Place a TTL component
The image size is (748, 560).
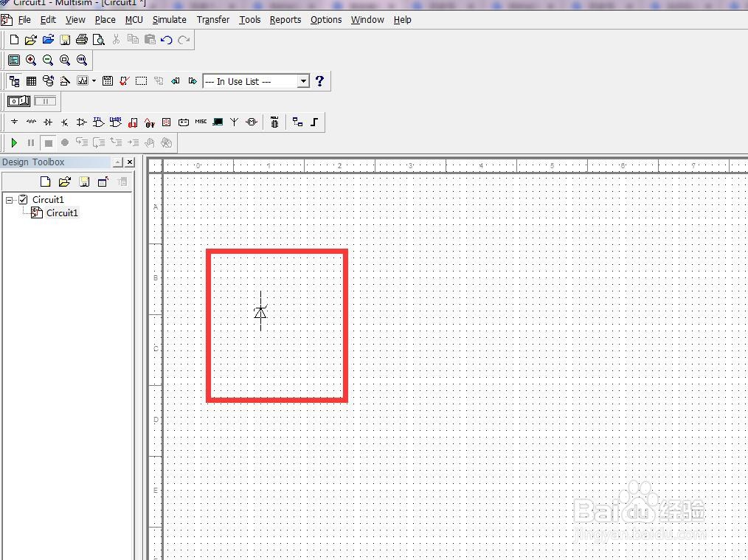99,122
